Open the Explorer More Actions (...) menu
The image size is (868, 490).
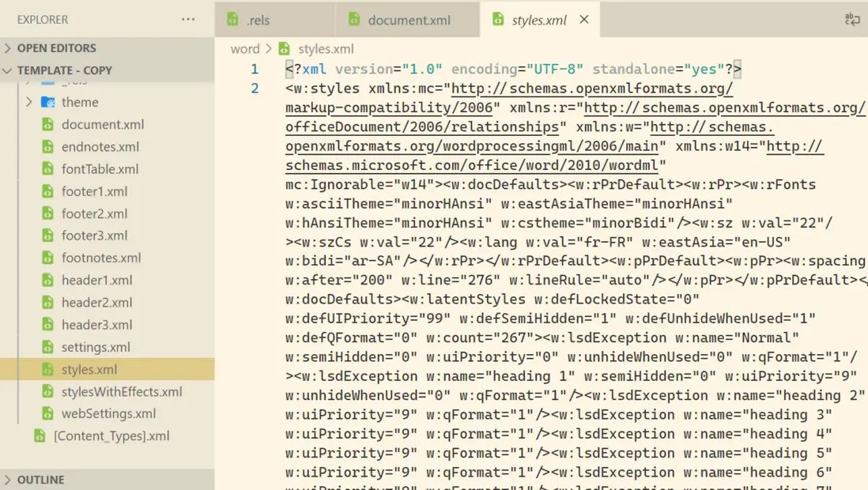[188, 19]
